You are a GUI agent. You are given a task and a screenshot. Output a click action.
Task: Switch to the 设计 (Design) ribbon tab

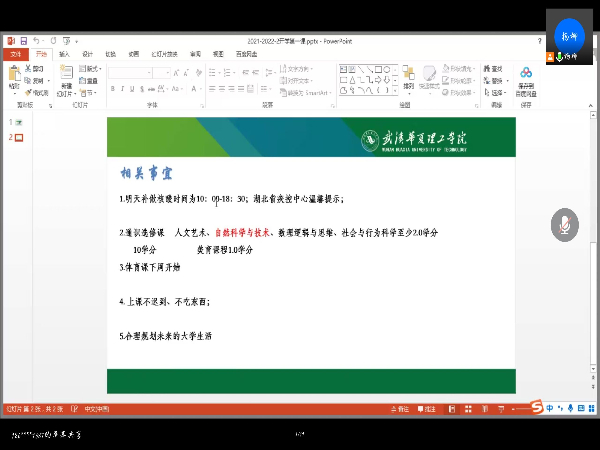point(87,54)
